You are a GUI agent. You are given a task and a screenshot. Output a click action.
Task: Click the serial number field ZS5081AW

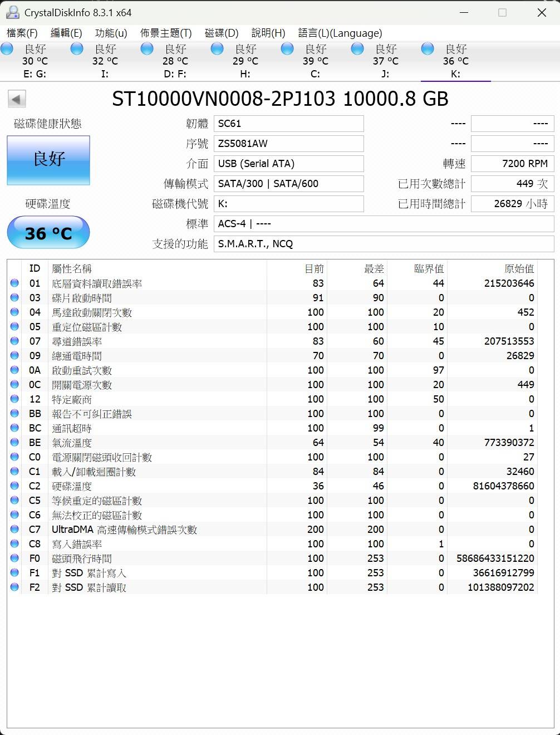click(288, 144)
